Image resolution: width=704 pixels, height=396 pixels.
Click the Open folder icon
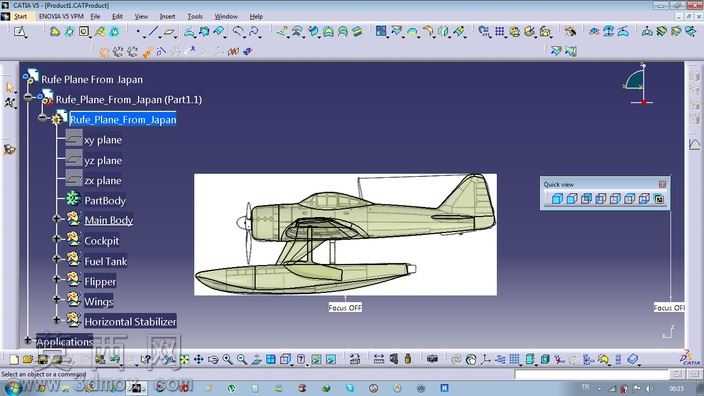(x=28, y=359)
